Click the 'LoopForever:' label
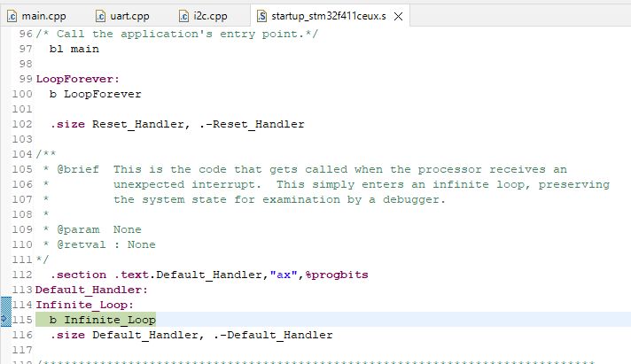The height and width of the screenshot is (364, 631). coord(78,79)
